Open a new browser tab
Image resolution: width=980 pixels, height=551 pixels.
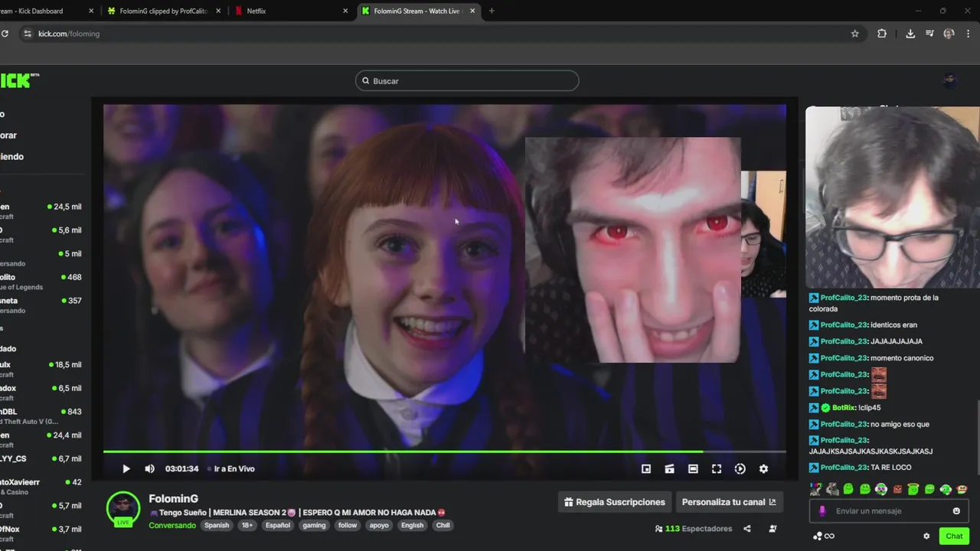(x=492, y=11)
